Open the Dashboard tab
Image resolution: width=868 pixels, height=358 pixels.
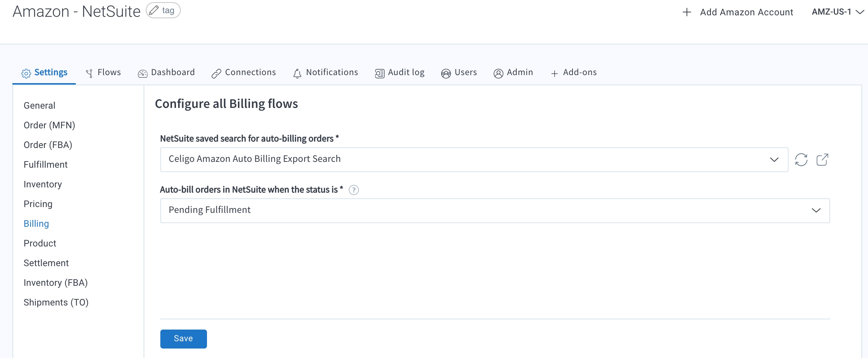pos(166,73)
